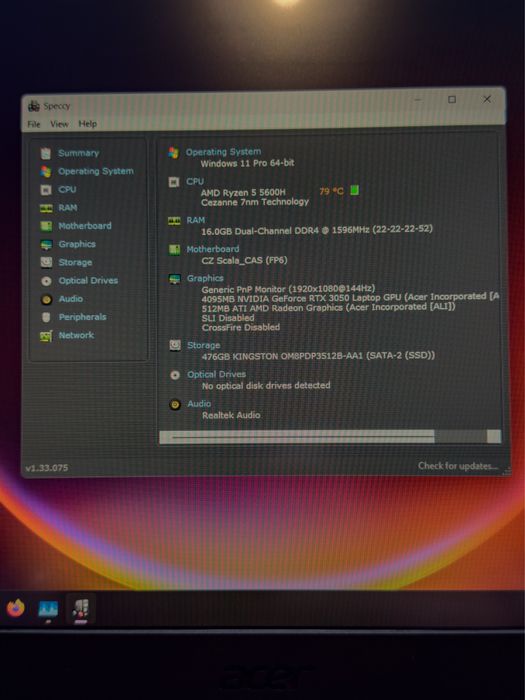
Task: Click NVIDIA GeForce RTX 3050 Laptop GPU line
Action: pos(350,298)
